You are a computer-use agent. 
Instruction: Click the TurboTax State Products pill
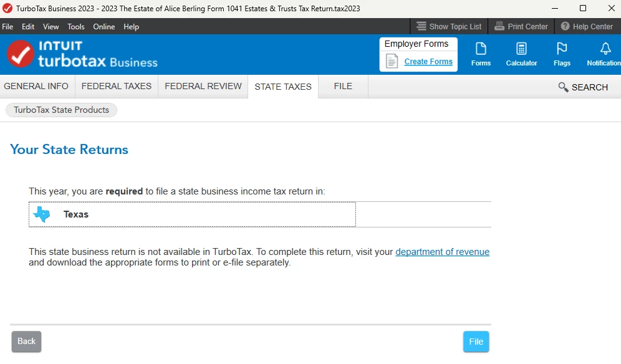click(61, 110)
